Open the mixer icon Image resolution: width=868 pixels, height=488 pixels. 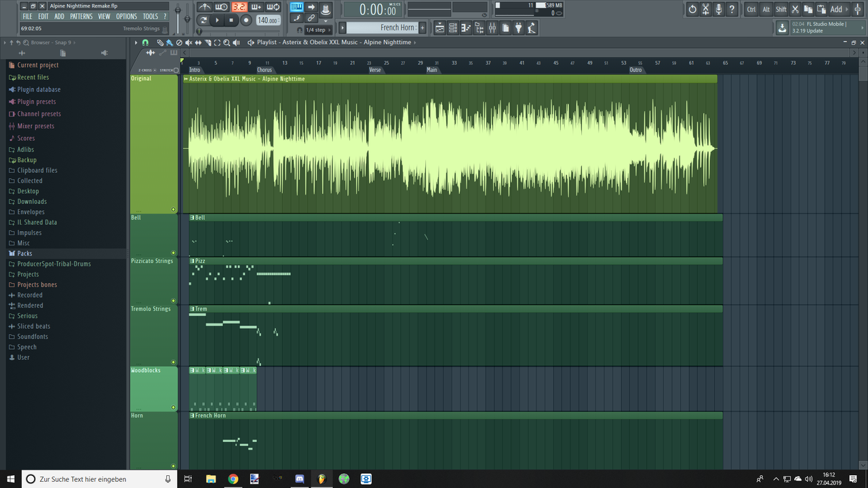(x=492, y=28)
